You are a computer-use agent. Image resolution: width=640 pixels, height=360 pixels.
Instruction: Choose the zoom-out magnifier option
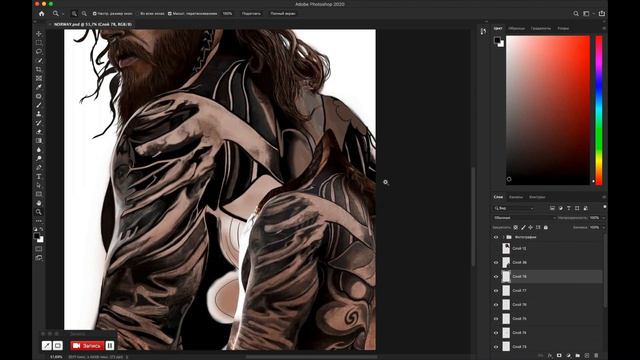[x=84, y=13]
